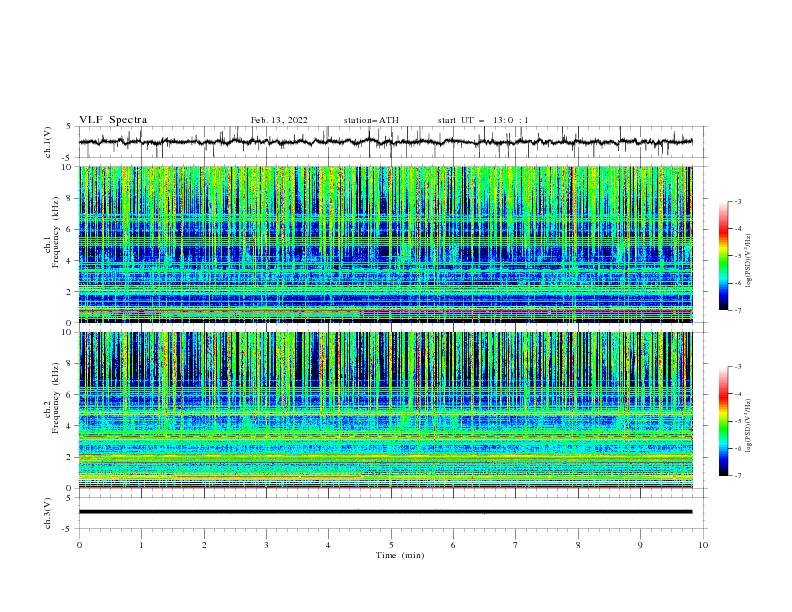Click the "5" tick on ch.3(V) axis
This screenshot has width=792, height=612.
pyautogui.click(x=70, y=498)
